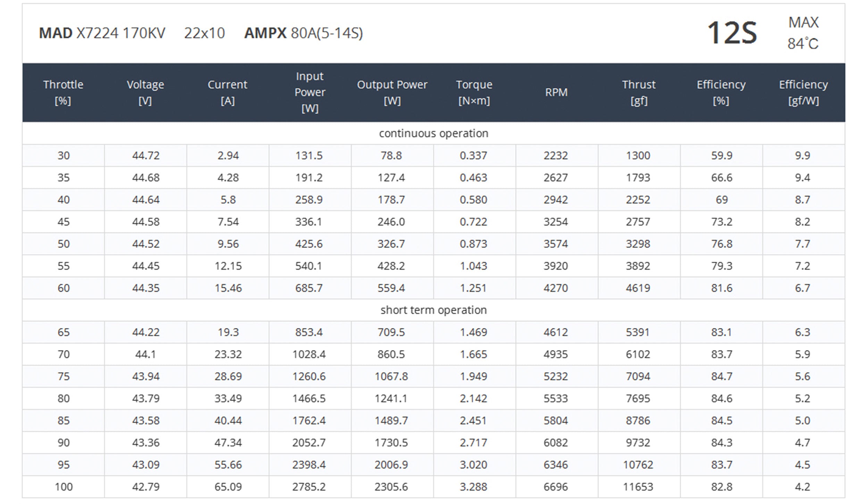This screenshot has width=868, height=504.
Task: Click the Thrust [gf] column header
Action: [x=639, y=92]
